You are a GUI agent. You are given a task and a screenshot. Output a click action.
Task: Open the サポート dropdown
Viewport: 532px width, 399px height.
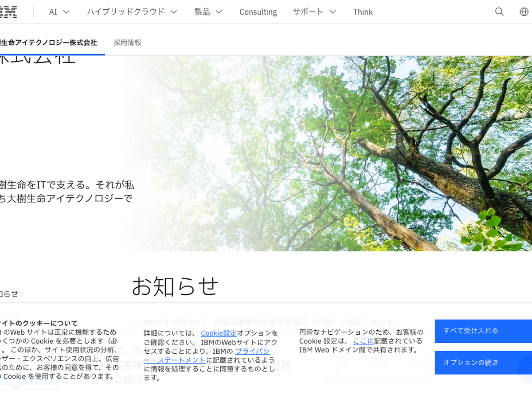[314, 12]
